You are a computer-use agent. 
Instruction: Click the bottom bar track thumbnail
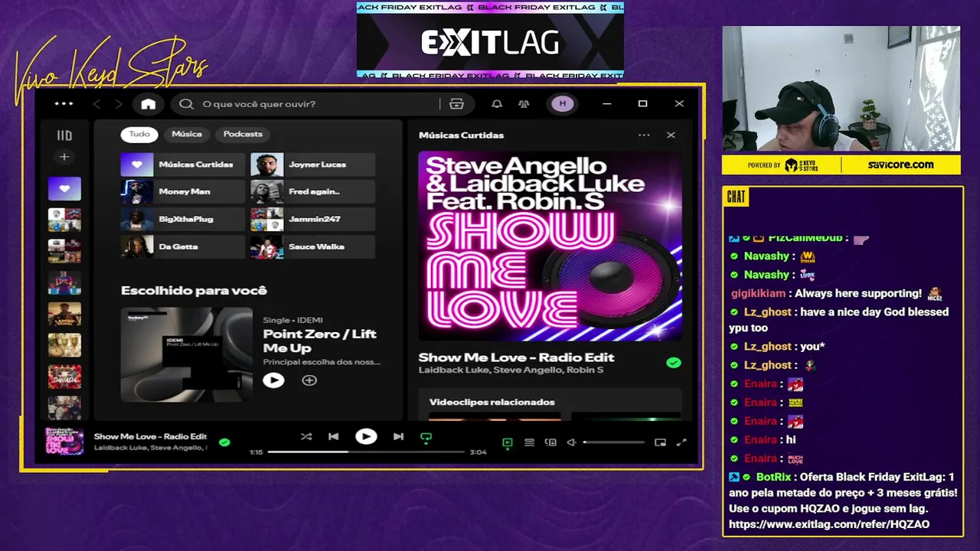click(x=64, y=442)
